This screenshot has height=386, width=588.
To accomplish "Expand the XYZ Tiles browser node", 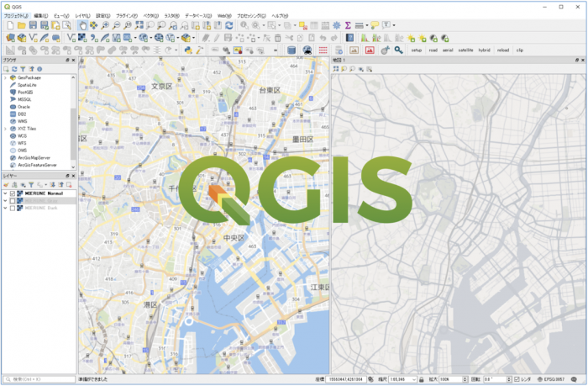I will [5, 129].
